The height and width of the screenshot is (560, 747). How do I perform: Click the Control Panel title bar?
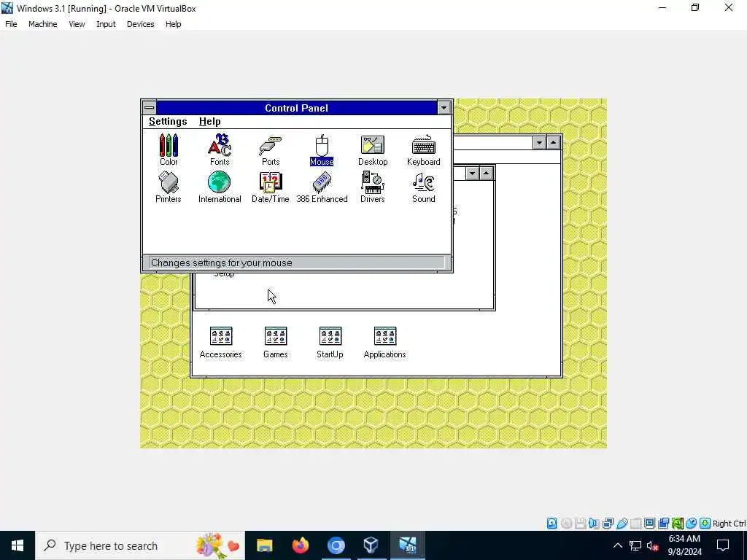click(296, 108)
